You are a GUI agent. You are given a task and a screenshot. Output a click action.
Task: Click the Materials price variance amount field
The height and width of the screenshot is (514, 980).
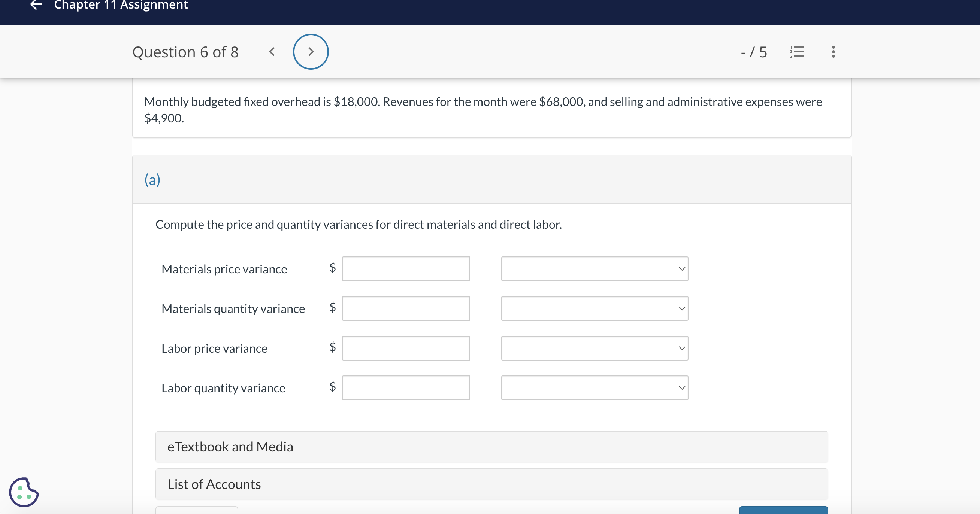[406, 269]
